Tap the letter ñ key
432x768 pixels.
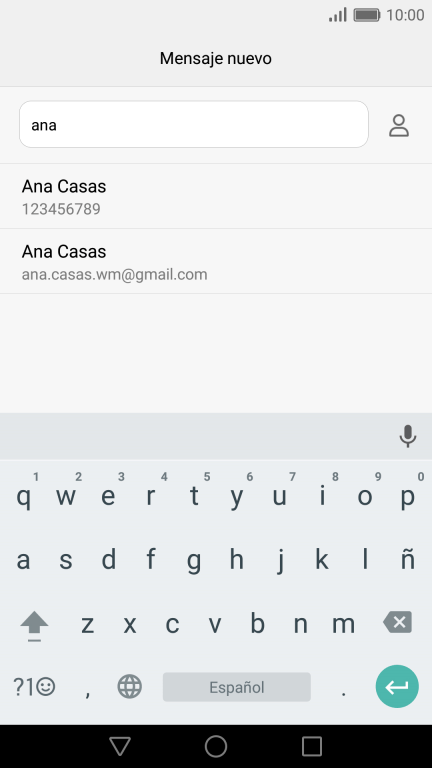[408, 559]
